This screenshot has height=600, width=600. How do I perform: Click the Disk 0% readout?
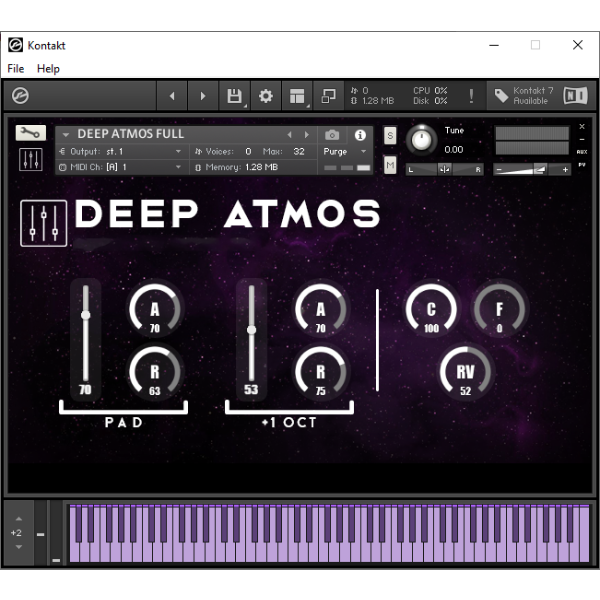pyautogui.click(x=430, y=101)
